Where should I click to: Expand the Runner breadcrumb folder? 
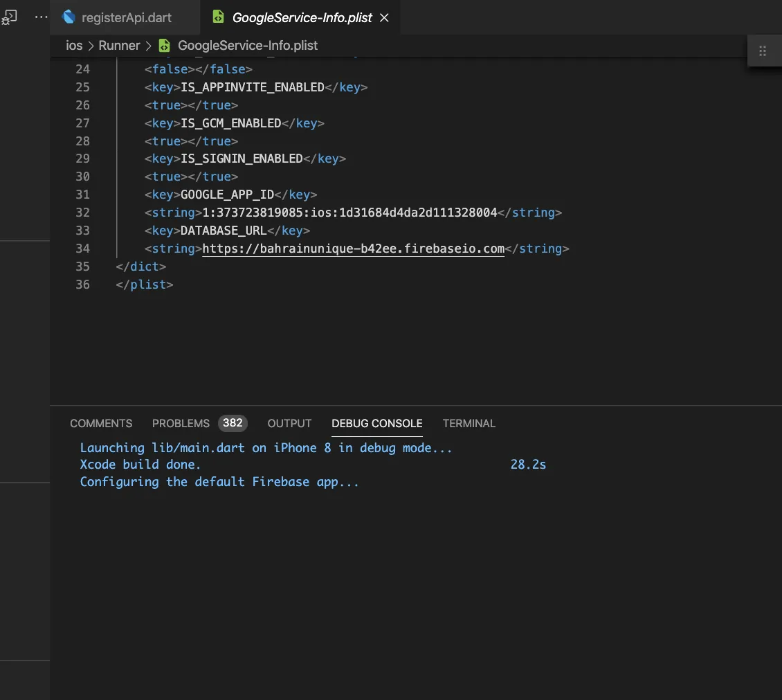tap(119, 46)
